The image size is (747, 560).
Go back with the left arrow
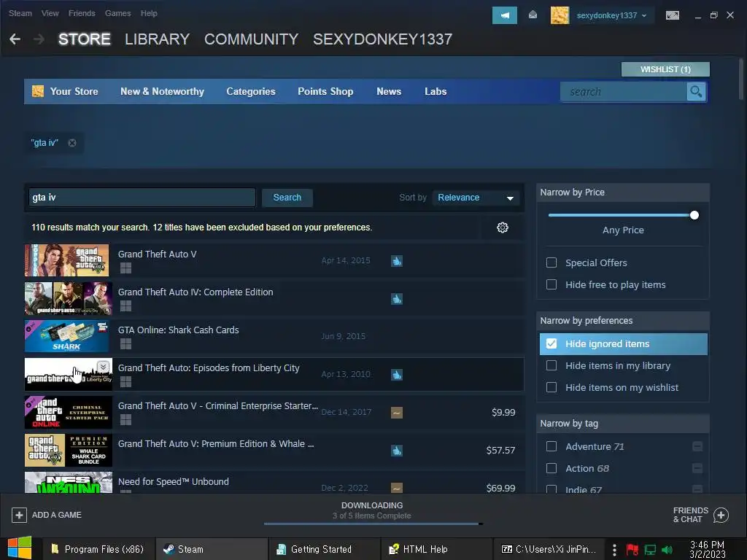pos(15,39)
